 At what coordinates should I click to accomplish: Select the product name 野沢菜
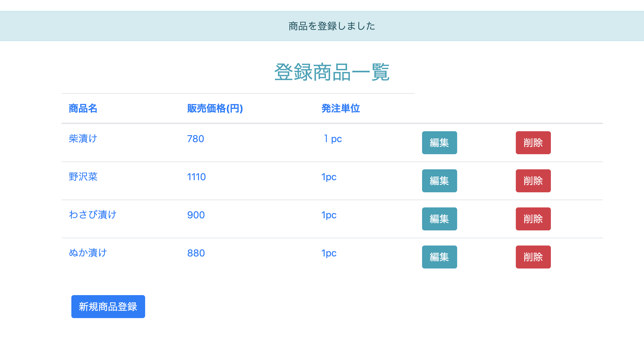83,177
